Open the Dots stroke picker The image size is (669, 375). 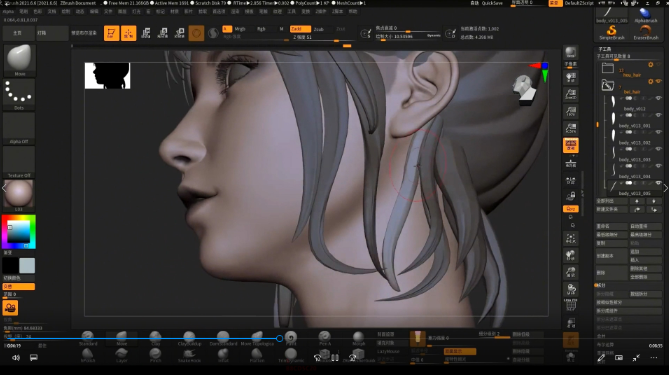19,93
